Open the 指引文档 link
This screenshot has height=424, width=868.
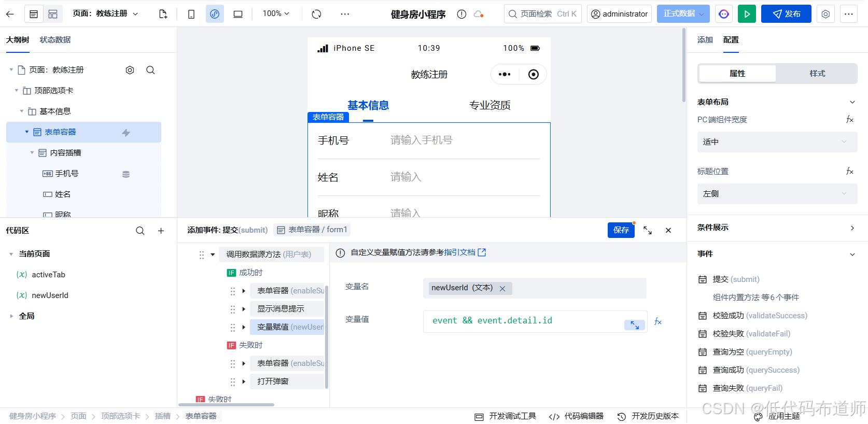[x=465, y=252]
